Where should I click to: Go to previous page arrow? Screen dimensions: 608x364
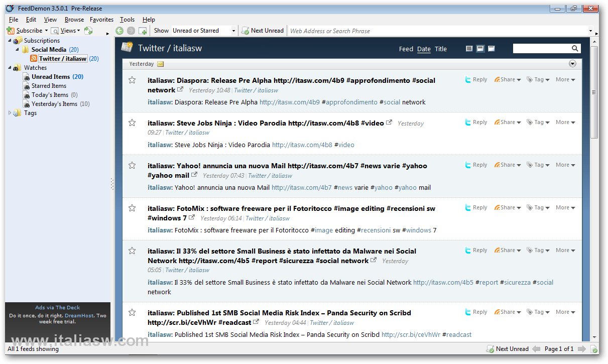tap(536, 349)
